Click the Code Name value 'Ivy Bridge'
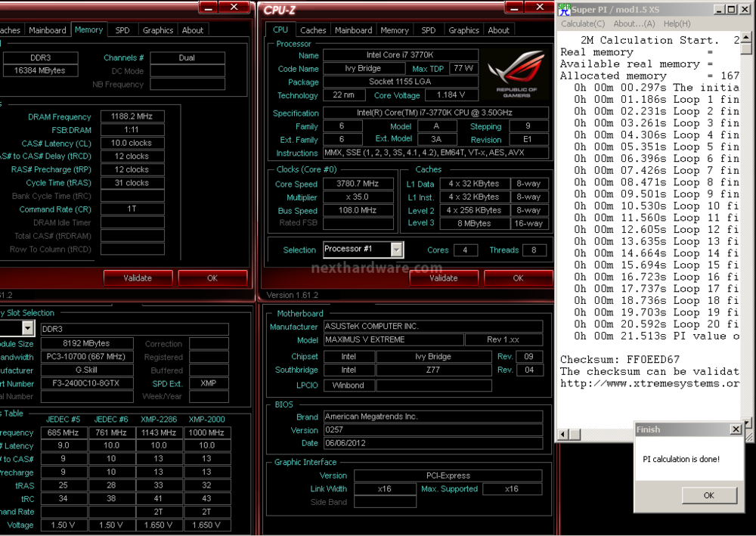The image size is (756, 536). (x=363, y=69)
